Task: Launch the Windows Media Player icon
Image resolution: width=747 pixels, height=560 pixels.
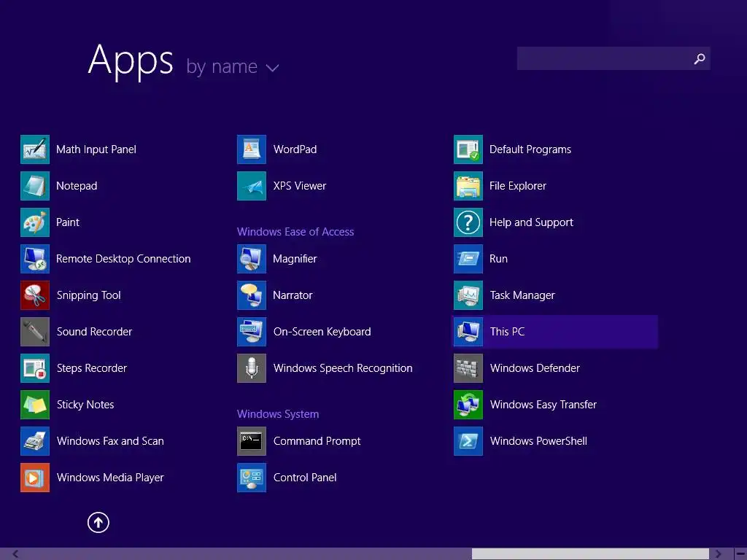Action: [x=35, y=478]
